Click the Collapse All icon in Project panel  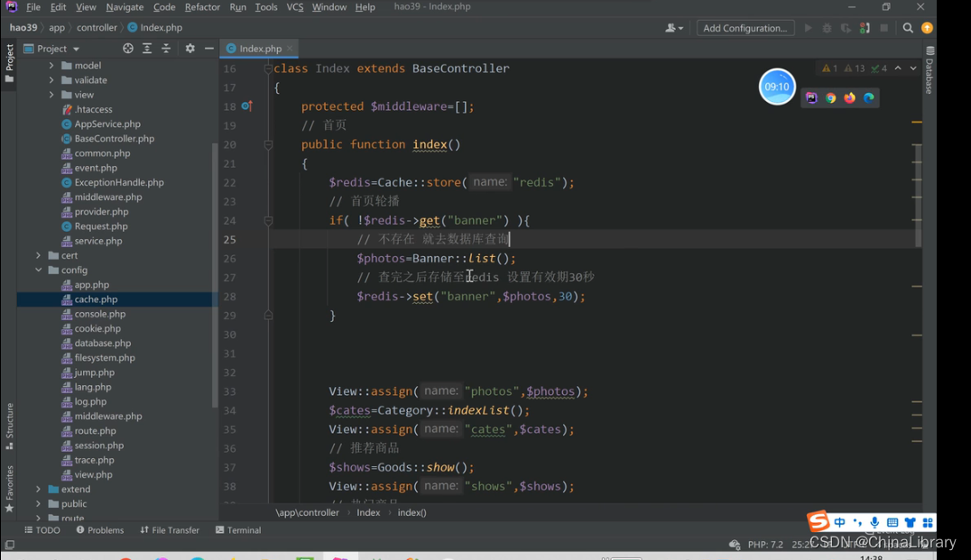pyautogui.click(x=166, y=49)
